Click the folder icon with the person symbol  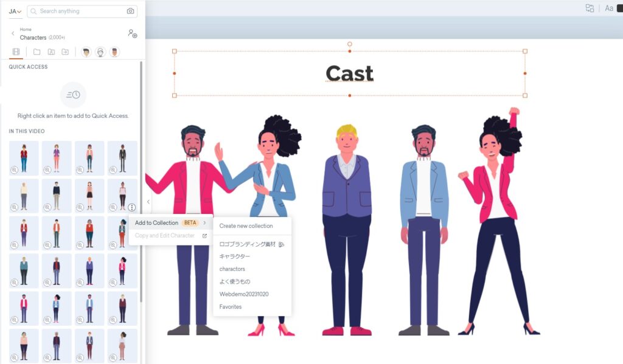(x=51, y=52)
